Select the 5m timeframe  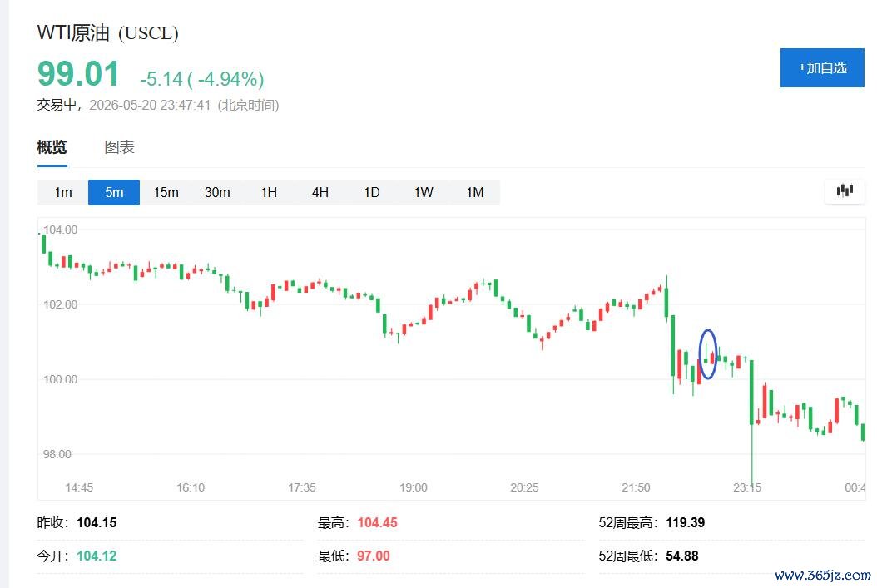pos(114,192)
